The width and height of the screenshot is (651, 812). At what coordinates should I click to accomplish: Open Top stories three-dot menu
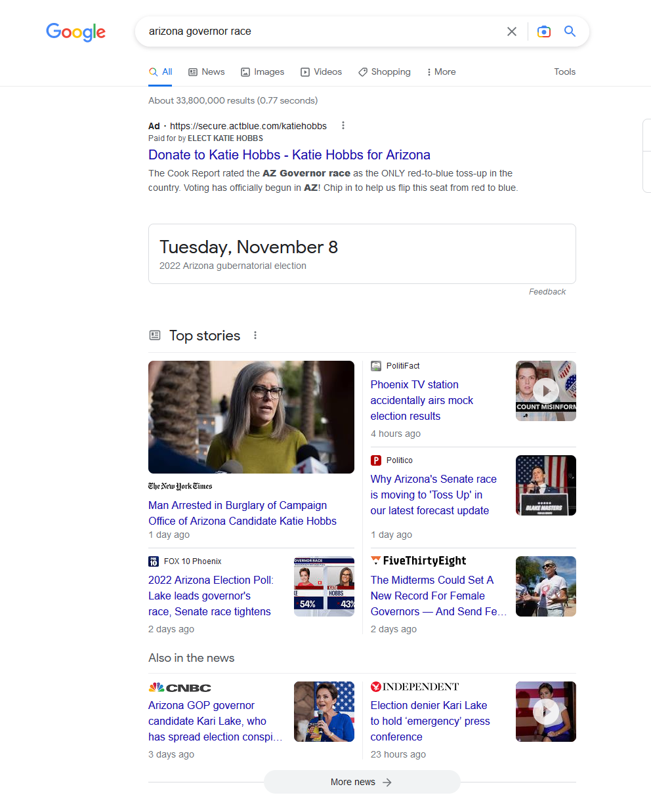(255, 336)
